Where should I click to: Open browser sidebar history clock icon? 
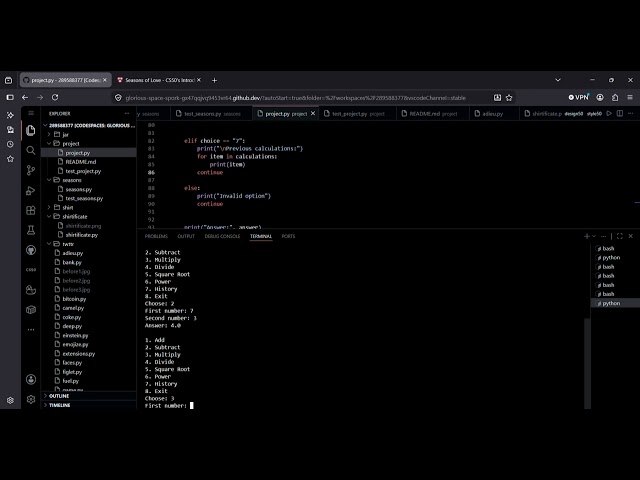pos(10,144)
